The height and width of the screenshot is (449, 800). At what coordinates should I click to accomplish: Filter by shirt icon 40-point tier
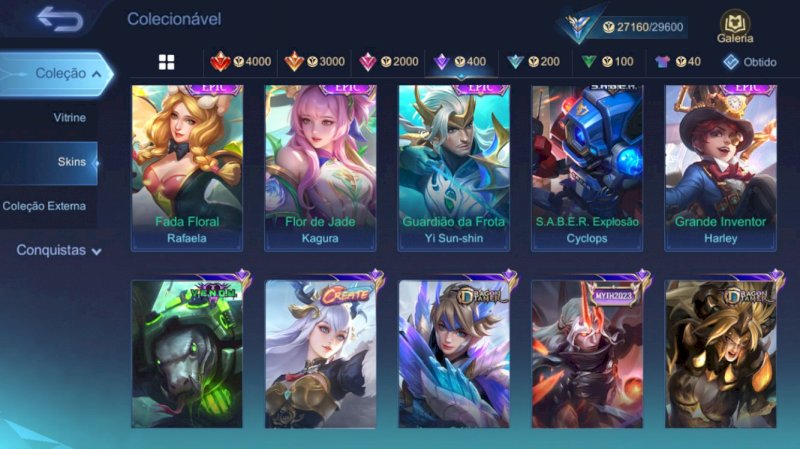(x=678, y=62)
